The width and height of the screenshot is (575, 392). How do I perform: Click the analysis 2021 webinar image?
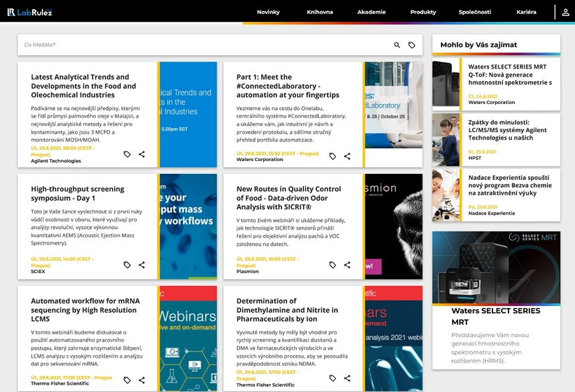click(x=393, y=338)
